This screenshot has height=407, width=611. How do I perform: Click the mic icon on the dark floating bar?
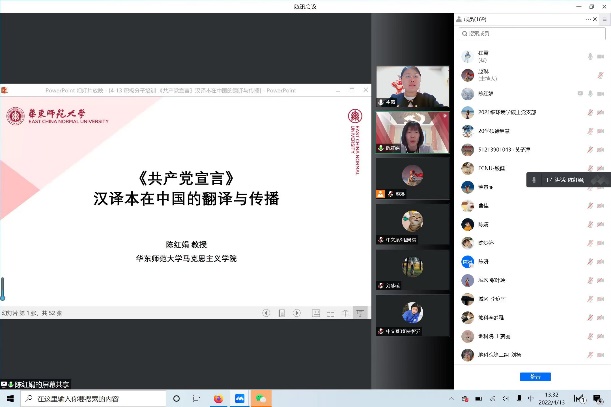click(534, 180)
